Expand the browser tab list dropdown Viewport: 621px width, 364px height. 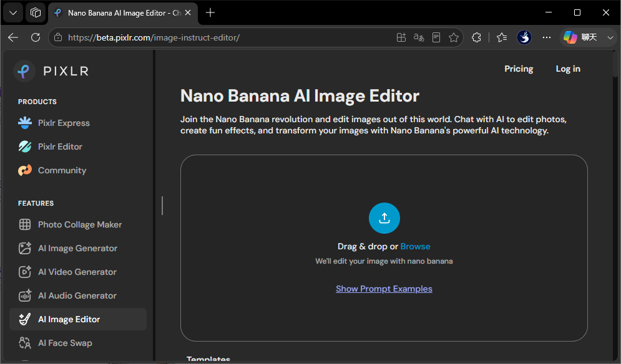click(x=13, y=12)
